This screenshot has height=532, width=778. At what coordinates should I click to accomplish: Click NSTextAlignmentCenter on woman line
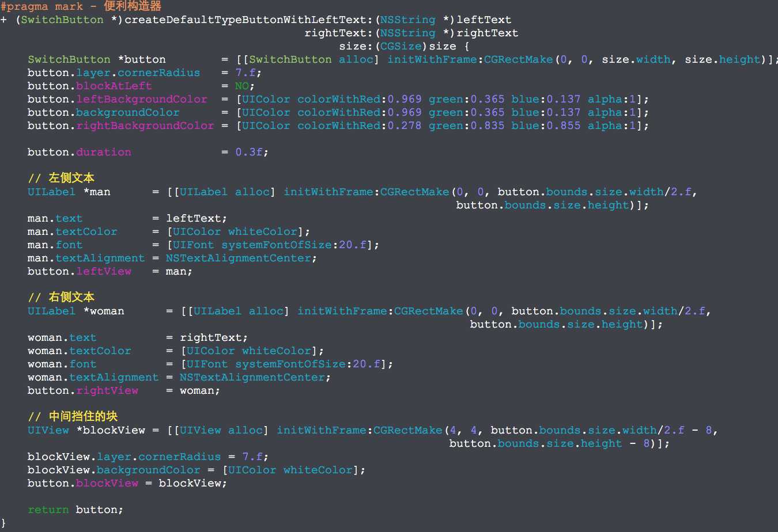(x=252, y=377)
